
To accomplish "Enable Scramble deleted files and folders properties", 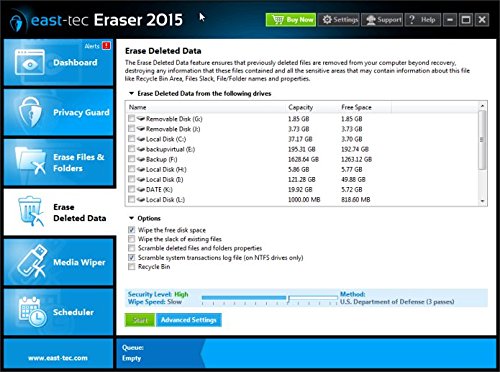I will (x=132, y=248).
